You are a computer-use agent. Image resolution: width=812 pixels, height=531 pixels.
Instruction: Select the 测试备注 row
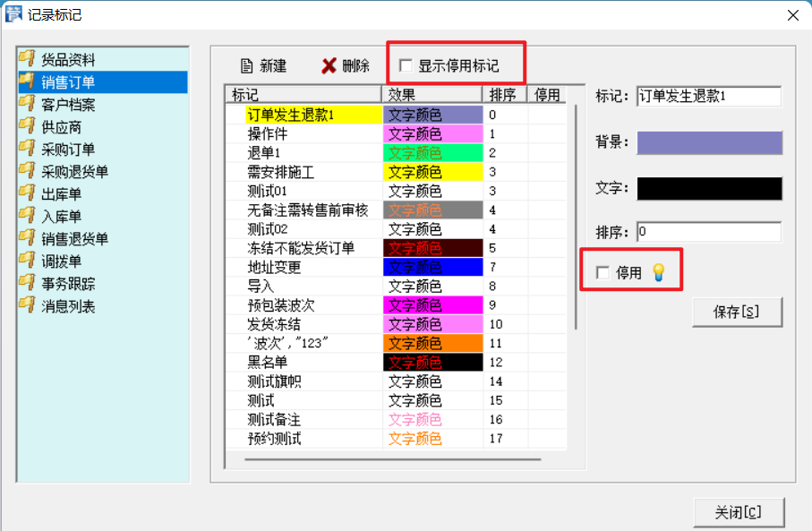pyautogui.click(x=397, y=420)
